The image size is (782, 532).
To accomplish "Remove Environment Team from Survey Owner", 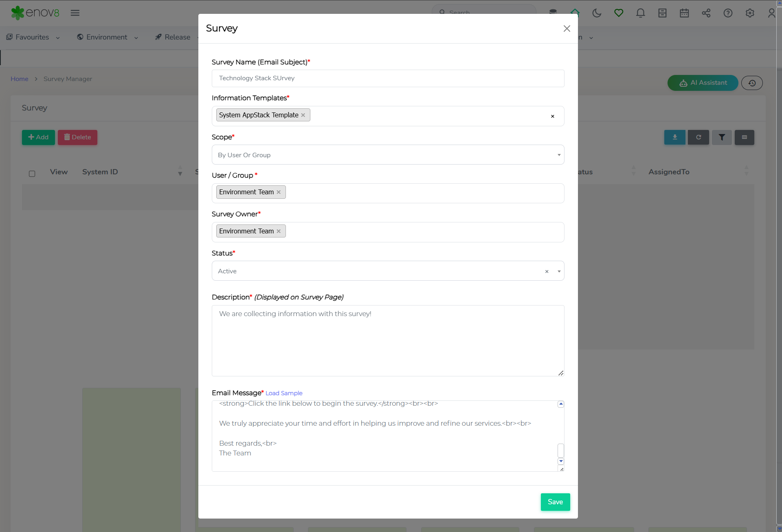I will tap(279, 231).
